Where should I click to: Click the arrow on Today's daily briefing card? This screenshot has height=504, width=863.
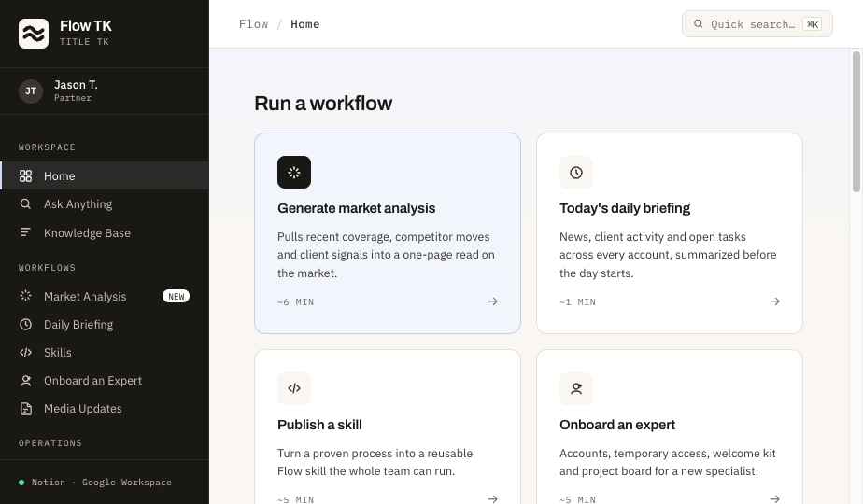[x=774, y=301]
